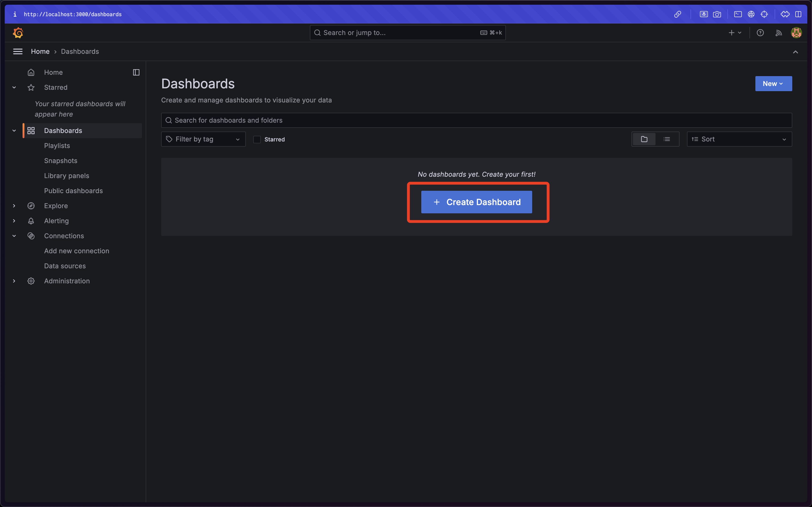The width and height of the screenshot is (812, 507).
Task: Switch to list view layout
Action: pos(667,139)
